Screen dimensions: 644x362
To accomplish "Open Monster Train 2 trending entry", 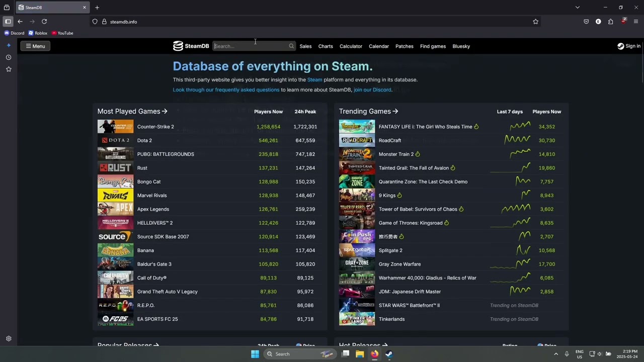I will [396, 154].
